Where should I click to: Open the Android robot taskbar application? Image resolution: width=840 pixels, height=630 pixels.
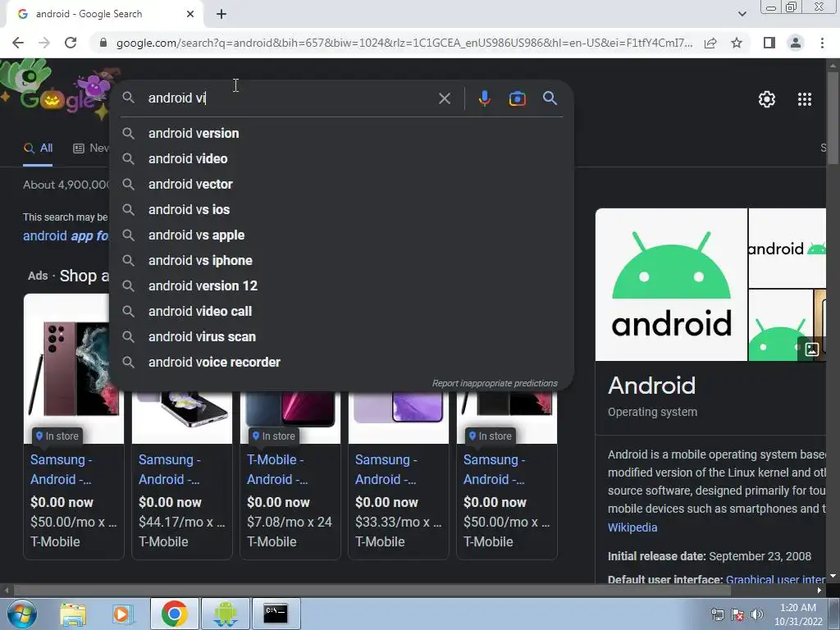point(225,614)
